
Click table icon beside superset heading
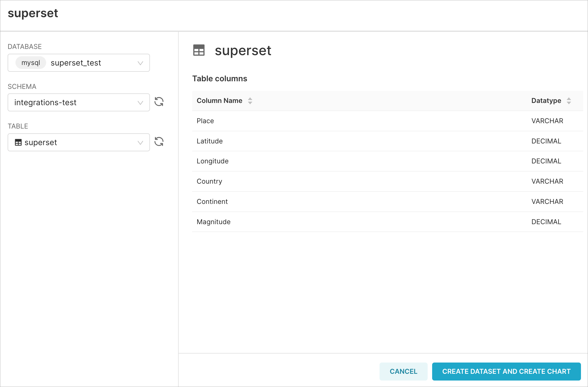[x=199, y=50]
